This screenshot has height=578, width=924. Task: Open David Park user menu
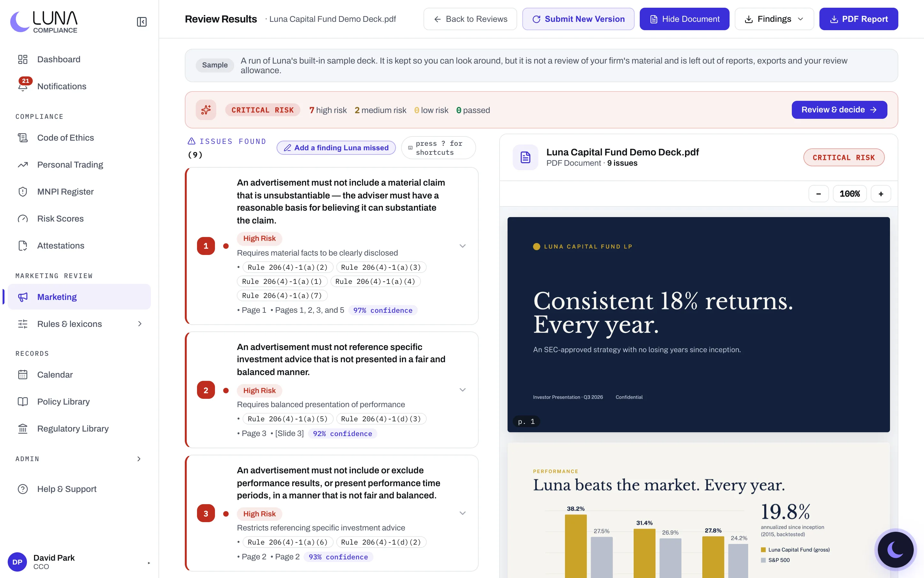pyautogui.click(x=79, y=562)
